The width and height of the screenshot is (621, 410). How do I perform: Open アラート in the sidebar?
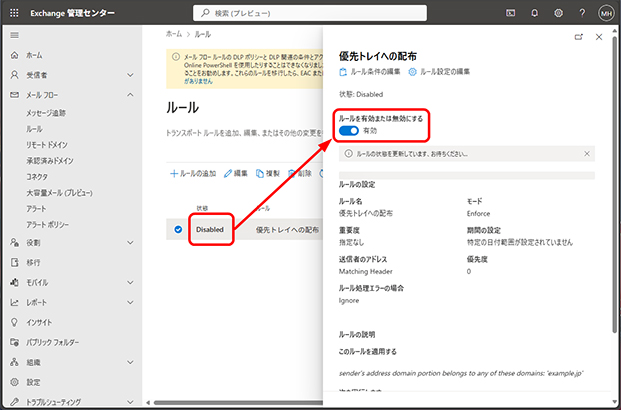36,209
